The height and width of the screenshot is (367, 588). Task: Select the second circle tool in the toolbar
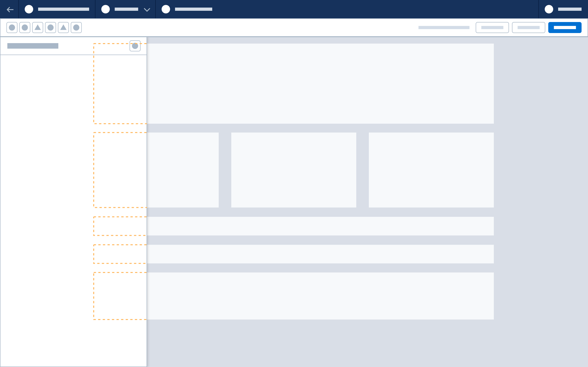click(x=25, y=28)
